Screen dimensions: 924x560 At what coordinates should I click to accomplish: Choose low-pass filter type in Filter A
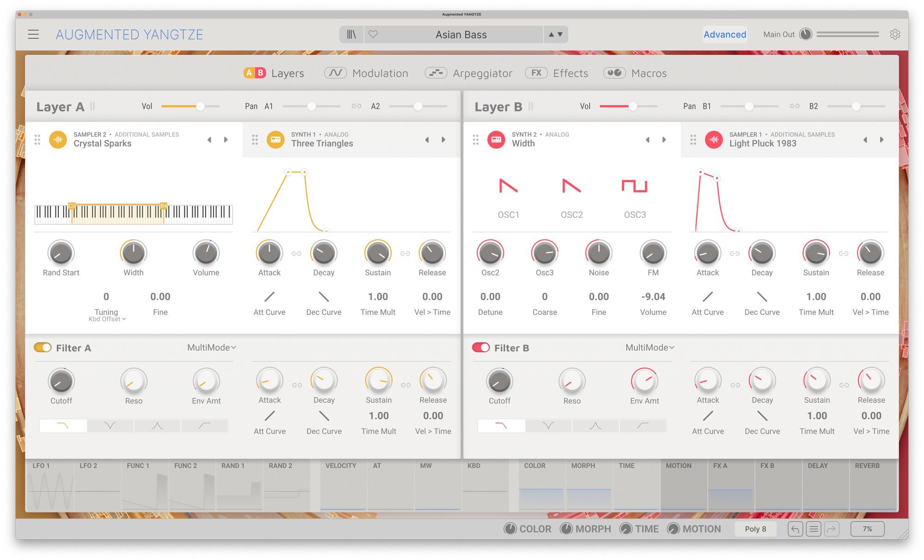pos(63,426)
